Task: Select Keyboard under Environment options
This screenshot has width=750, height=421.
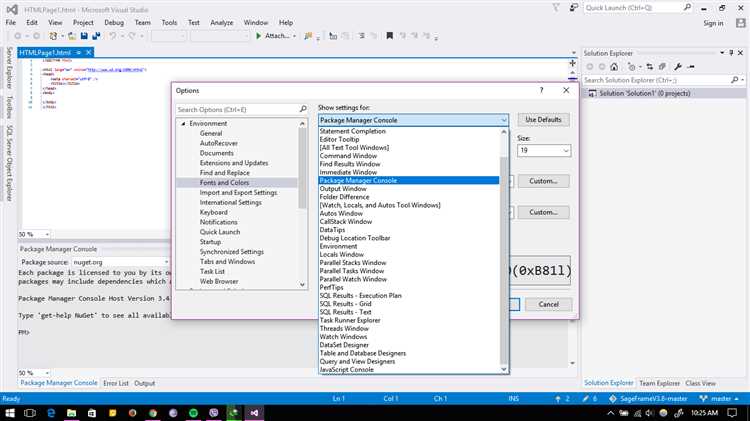Action: [213, 212]
